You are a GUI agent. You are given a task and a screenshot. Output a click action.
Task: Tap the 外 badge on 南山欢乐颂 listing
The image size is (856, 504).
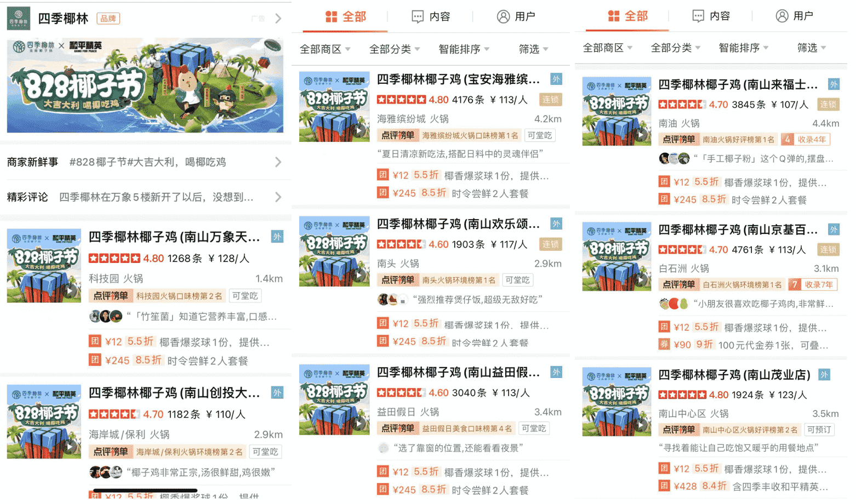click(556, 224)
